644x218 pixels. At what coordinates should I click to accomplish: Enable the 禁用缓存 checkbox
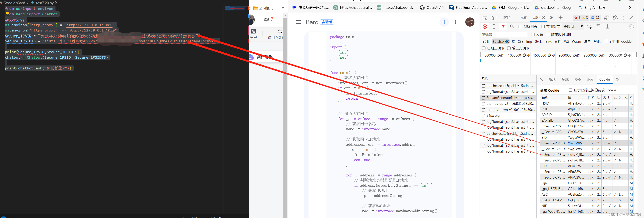[x=543, y=27]
